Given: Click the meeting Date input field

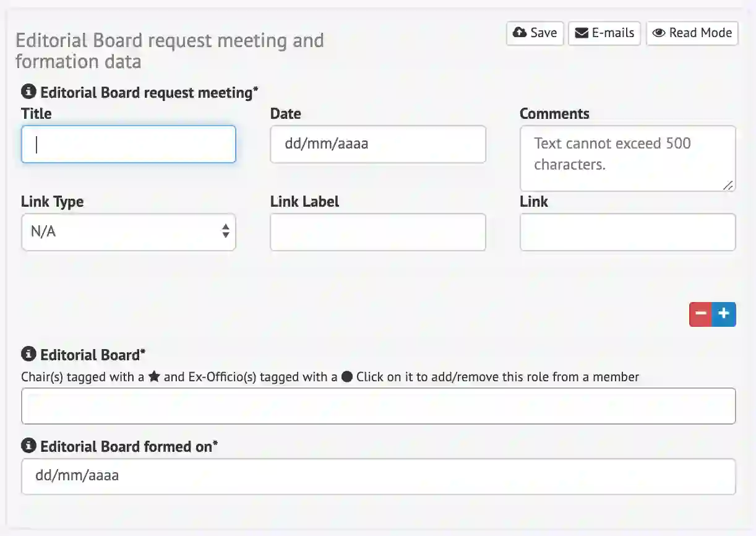Looking at the screenshot, I should [x=377, y=144].
